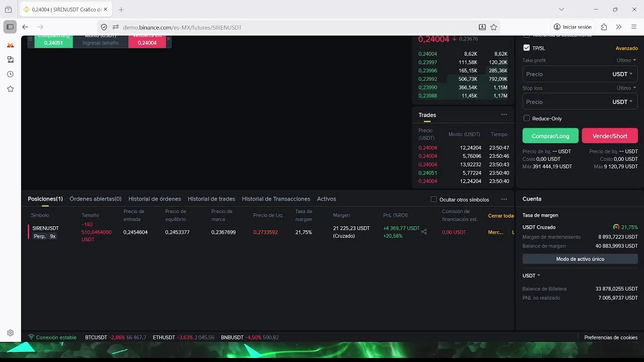Open the Activos tab
The image size is (644, 362).
pyautogui.click(x=327, y=199)
